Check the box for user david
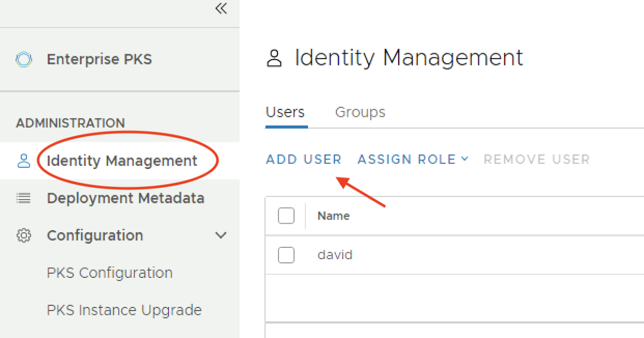The height and width of the screenshot is (338, 644). click(x=286, y=255)
